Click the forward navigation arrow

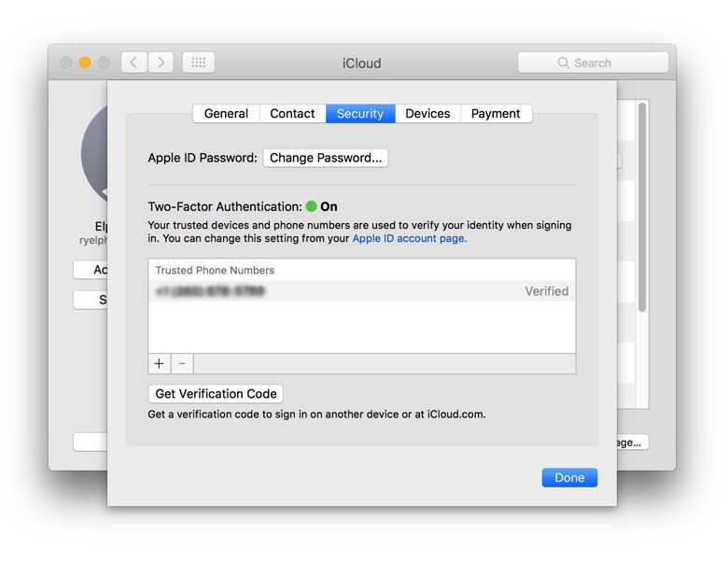click(x=161, y=63)
